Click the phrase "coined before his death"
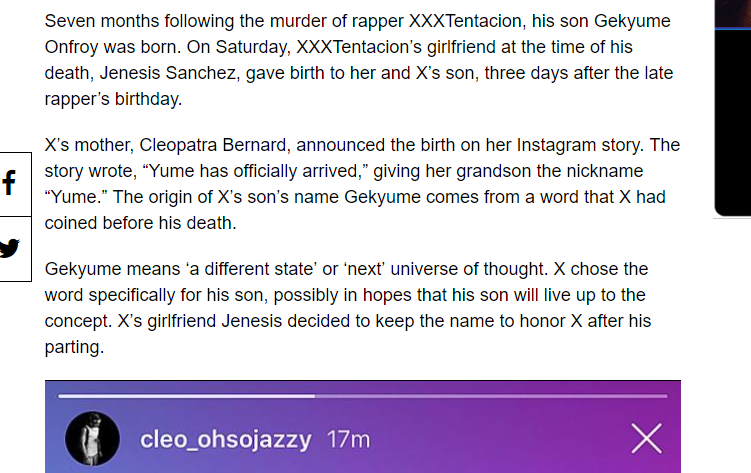 (x=140, y=222)
